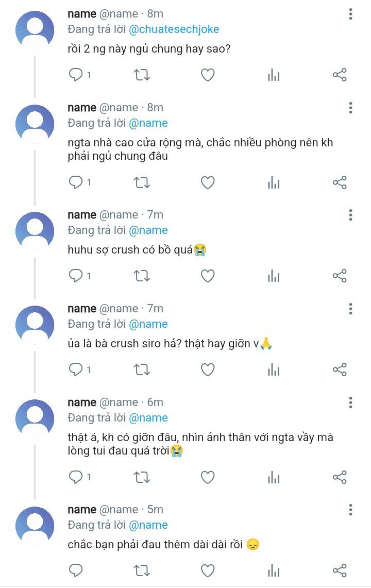Like the "chắc bạn phải đau thêm" tweet

pyautogui.click(x=208, y=570)
